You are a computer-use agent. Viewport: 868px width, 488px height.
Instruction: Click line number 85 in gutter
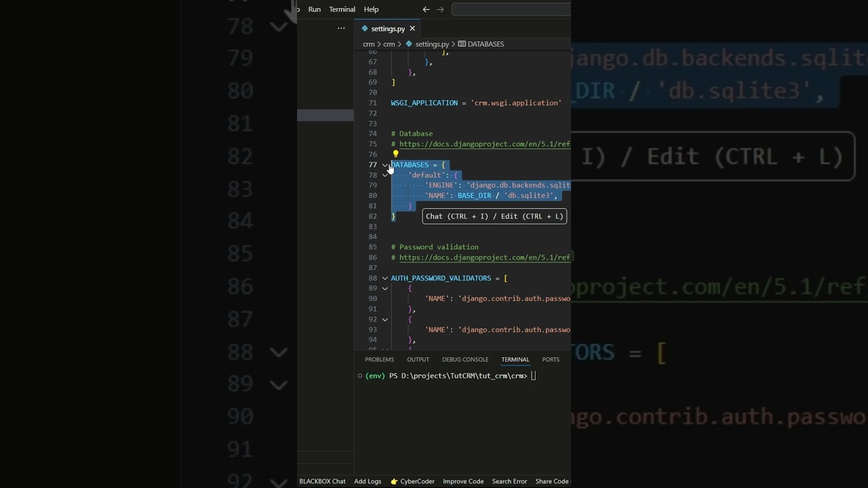pos(372,247)
